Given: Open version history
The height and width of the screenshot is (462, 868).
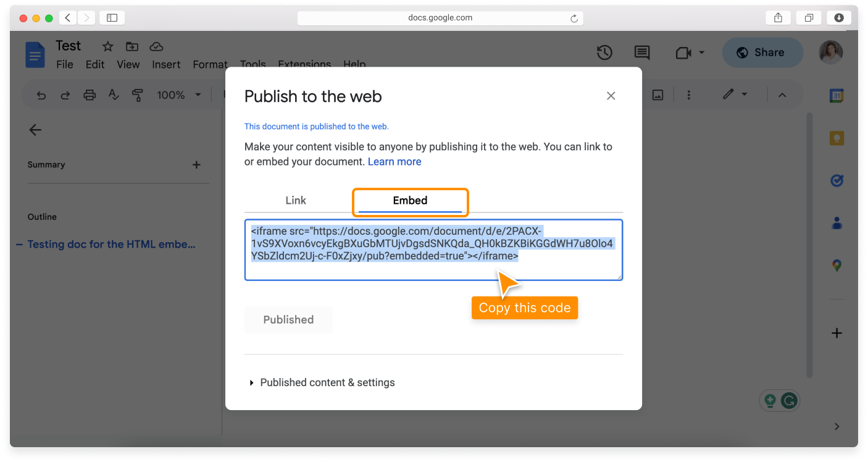Looking at the screenshot, I should click(x=604, y=52).
